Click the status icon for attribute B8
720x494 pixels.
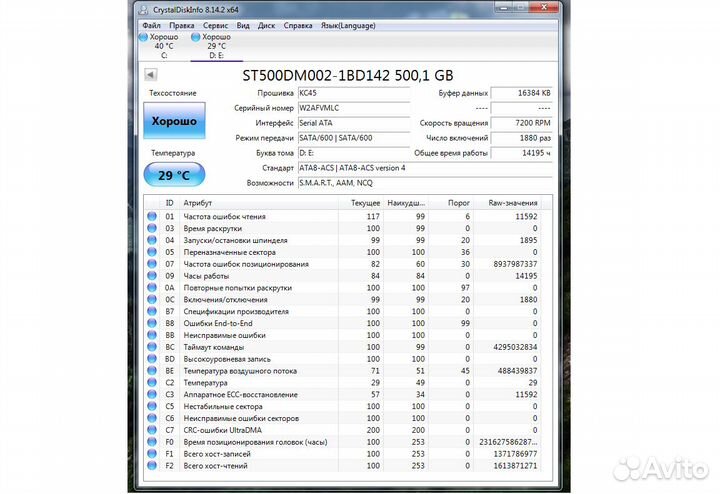coord(152,323)
